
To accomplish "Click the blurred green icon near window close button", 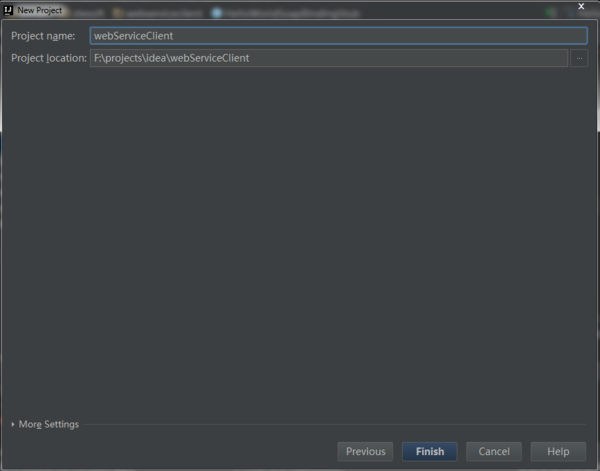I will tap(551, 13).
